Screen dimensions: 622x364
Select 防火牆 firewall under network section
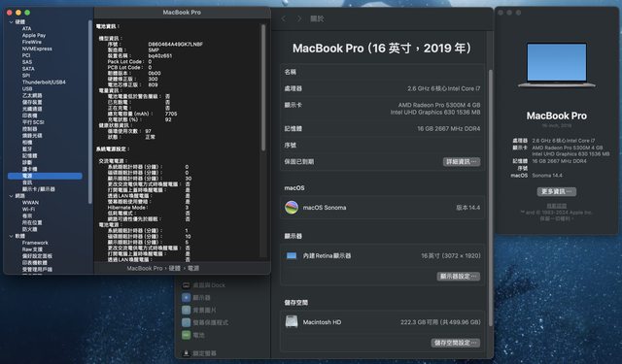(x=30, y=229)
